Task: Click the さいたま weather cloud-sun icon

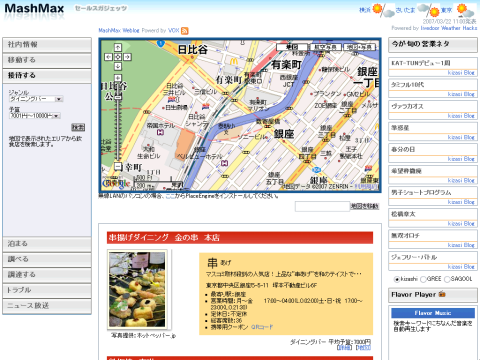Action: pos(429,10)
